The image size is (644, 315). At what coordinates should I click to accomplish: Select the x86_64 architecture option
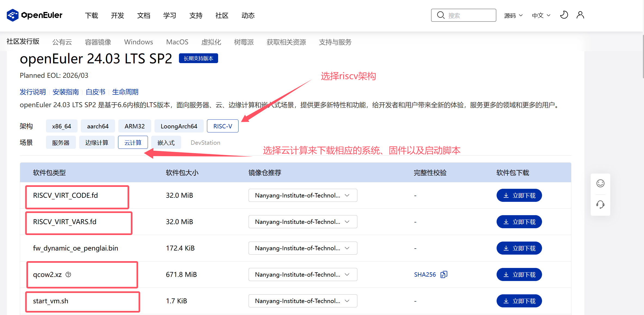(61, 126)
